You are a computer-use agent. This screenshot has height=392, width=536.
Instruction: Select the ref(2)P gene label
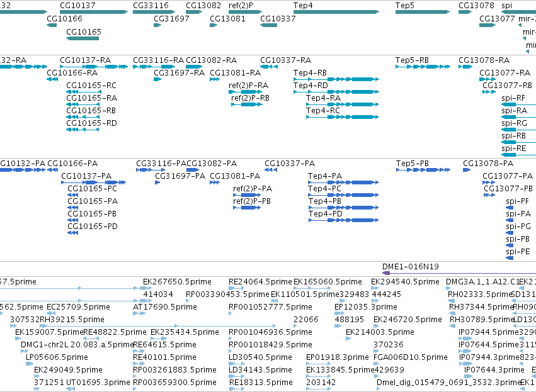[x=241, y=6]
